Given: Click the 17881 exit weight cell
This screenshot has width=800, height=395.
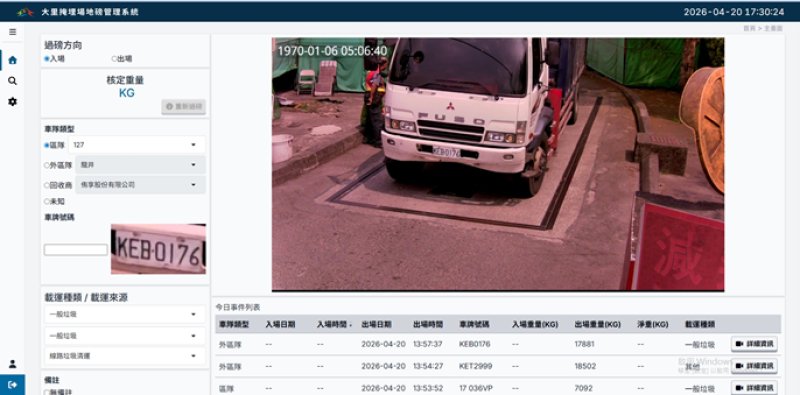Looking at the screenshot, I should click(585, 344).
